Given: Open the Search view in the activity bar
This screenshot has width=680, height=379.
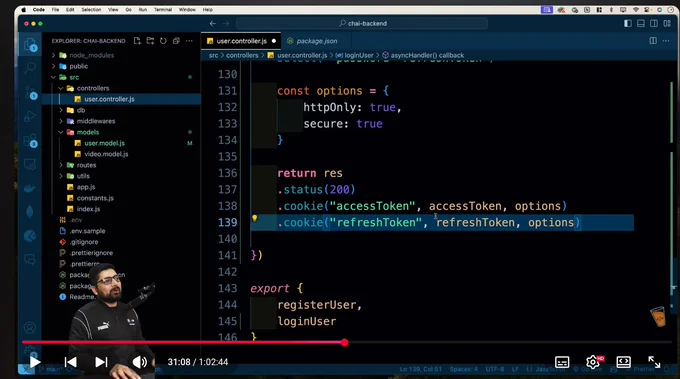Looking at the screenshot, I should point(30,68).
